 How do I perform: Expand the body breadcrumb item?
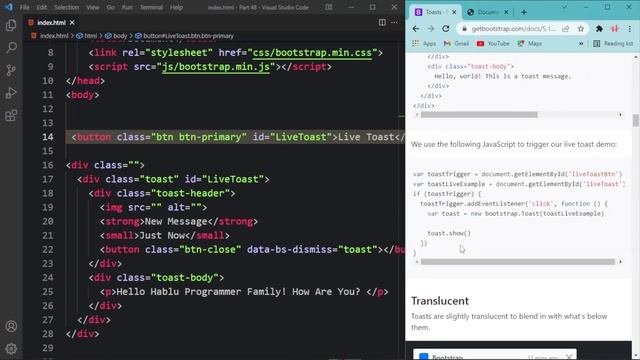pyautogui.click(x=117, y=36)
